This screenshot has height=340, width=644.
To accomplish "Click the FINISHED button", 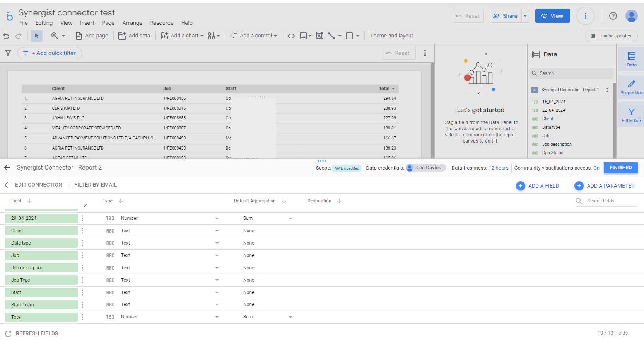I will (621, 168).
